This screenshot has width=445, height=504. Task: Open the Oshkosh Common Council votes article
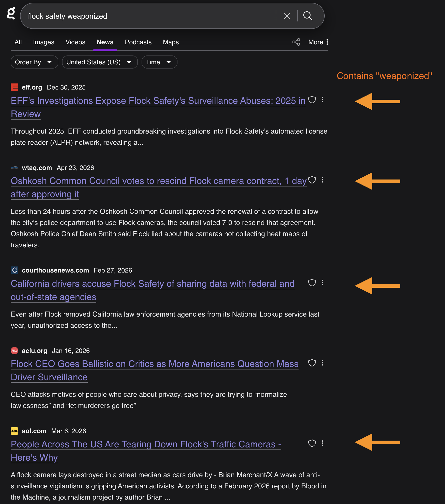click(159, 188)
